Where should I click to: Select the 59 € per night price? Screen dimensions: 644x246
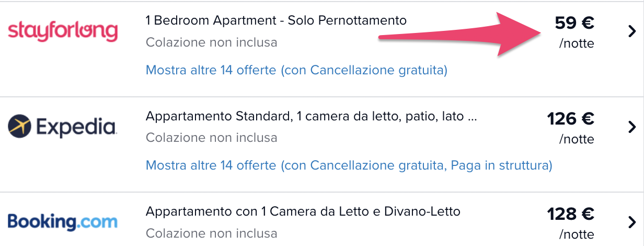(574, 23)
